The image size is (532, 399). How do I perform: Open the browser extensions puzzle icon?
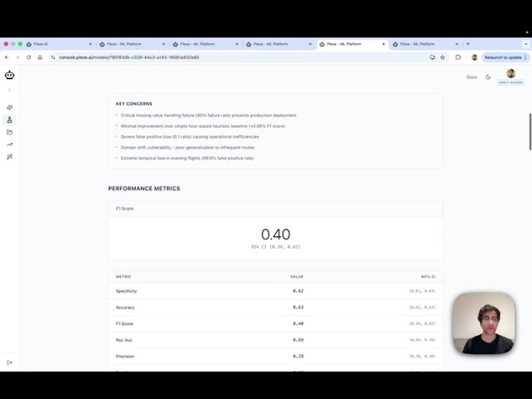(x=457, y=57)
